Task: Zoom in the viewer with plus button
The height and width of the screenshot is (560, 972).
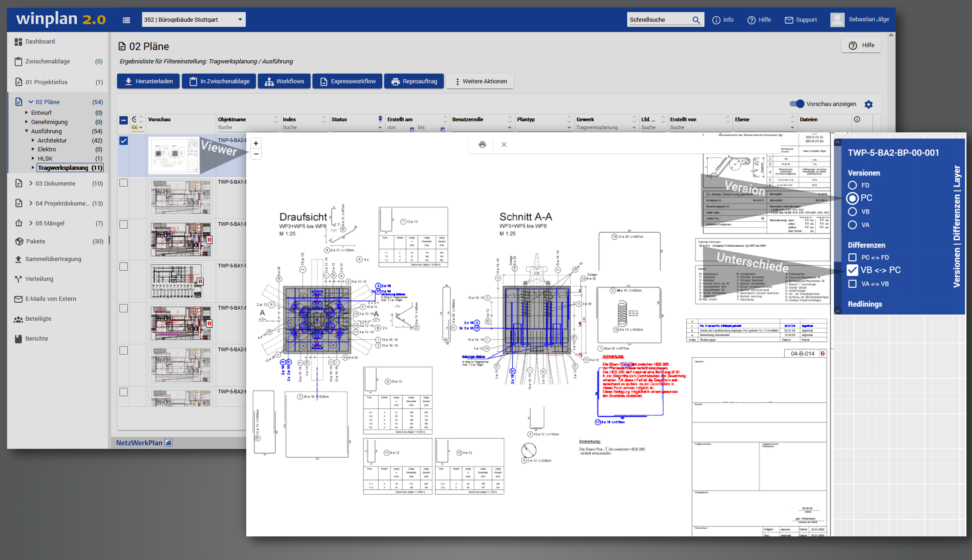Action: click(256, 143)
